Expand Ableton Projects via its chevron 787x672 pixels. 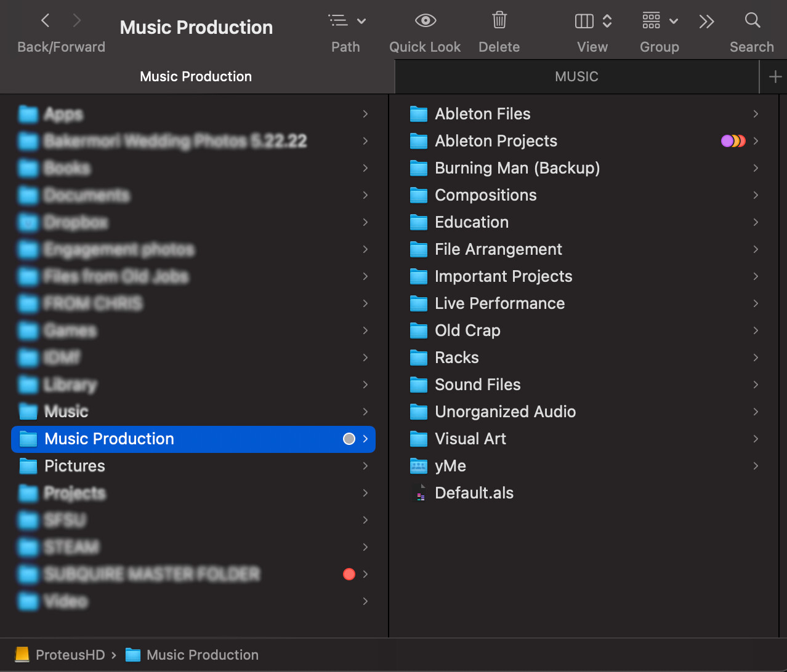click(756, 141)
